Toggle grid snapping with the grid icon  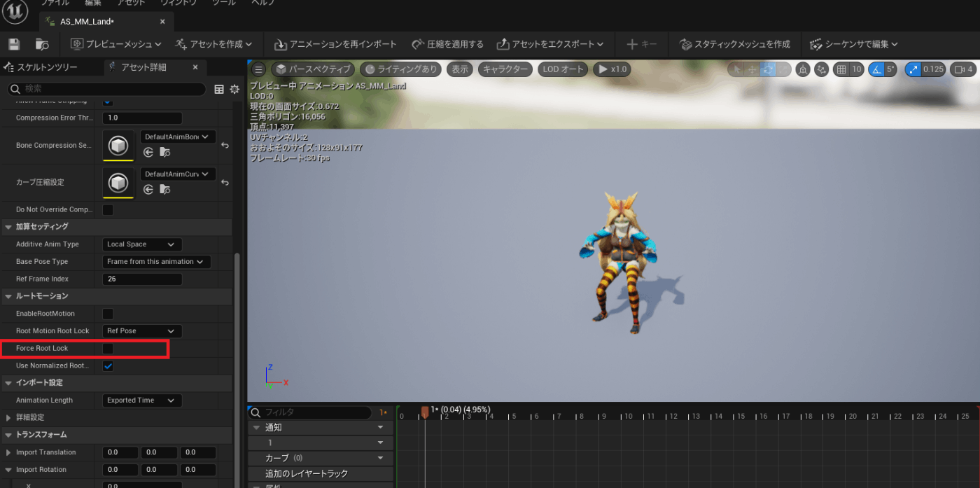(841, 69)
